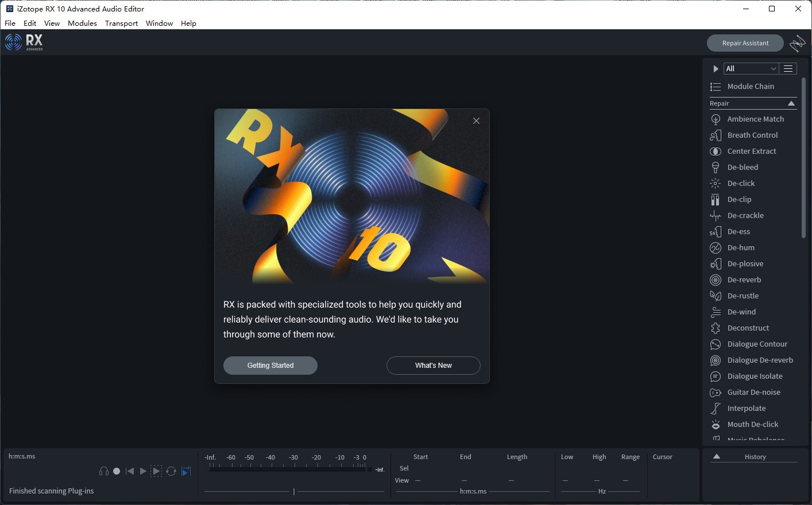Image resolution: width=812 pixels, height=505 pixels.
Task: Open the View menu
Action: coord(52,24)
